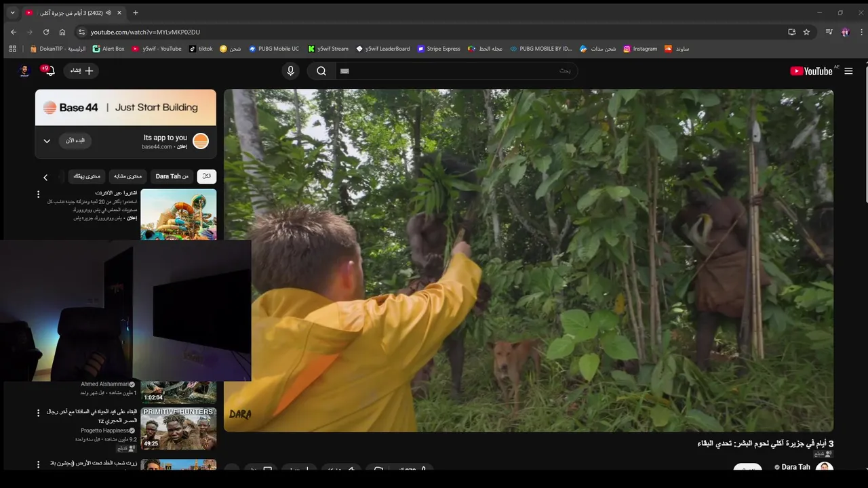Open the شحن مدات bookmark
The height and width of the screenshot is (488, 868).
(597, 49)
